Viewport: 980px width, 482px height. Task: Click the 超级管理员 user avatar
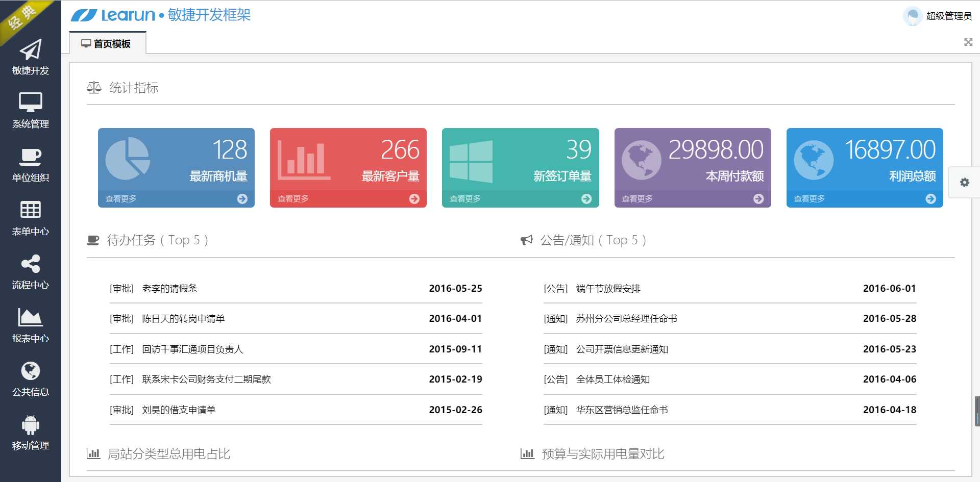click(912, 16)
